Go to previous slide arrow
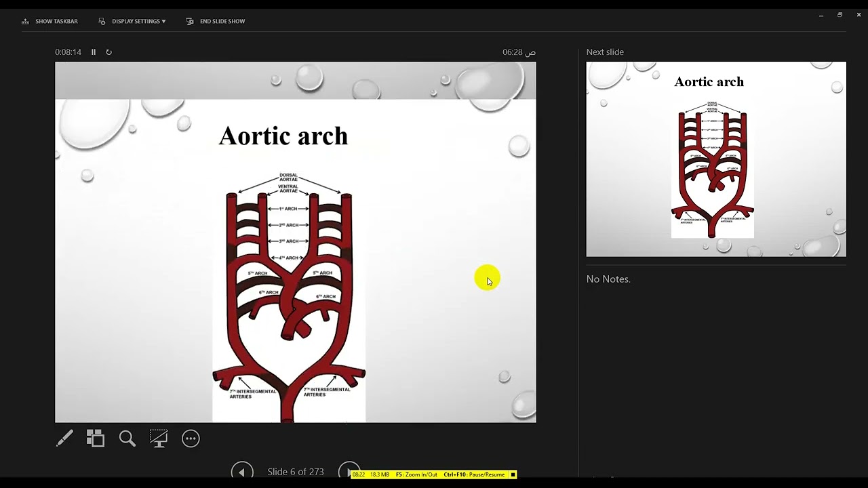 click(x=242, y=470)
